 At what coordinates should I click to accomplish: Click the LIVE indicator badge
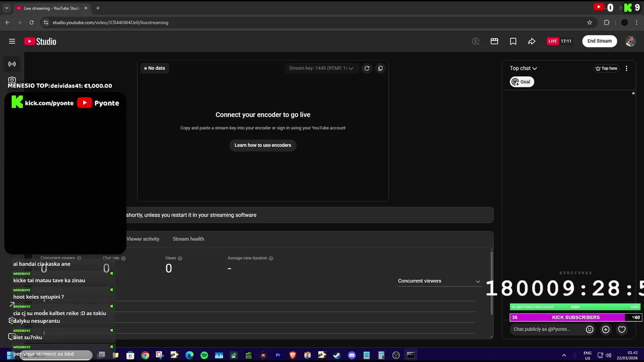tap(553, 41)
